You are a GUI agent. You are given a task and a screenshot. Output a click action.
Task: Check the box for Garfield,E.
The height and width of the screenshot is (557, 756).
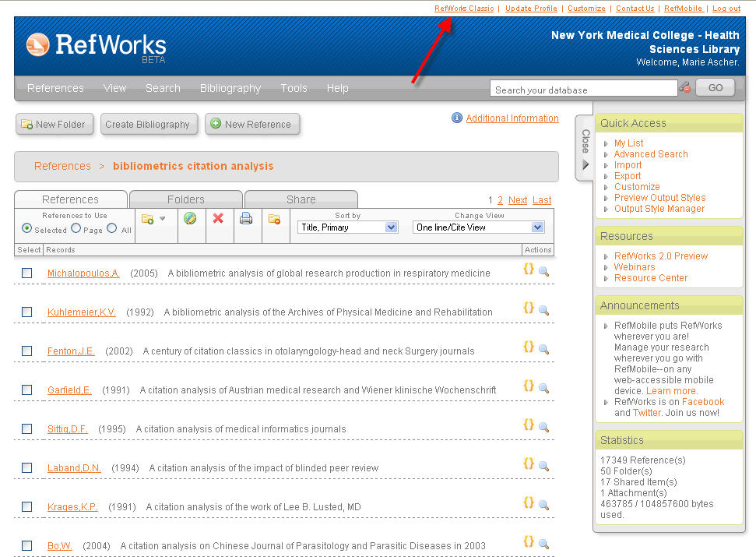point(27,390)
